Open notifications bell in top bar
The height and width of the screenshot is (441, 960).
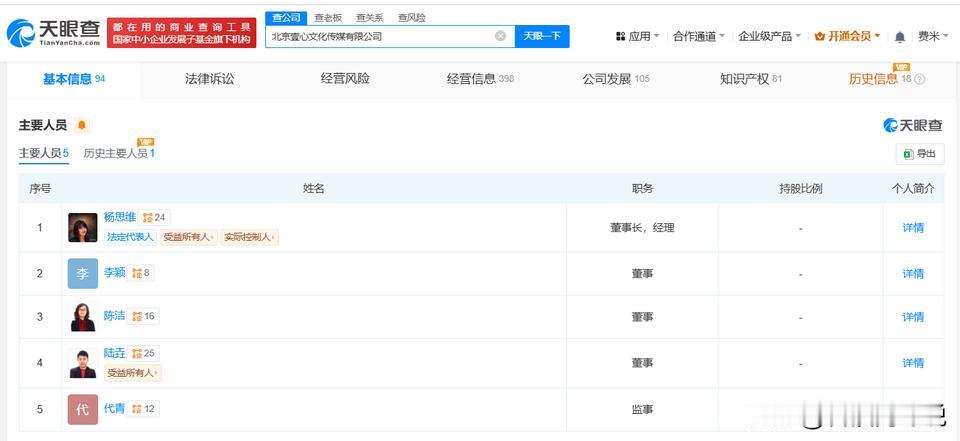(x=899, y=37)
